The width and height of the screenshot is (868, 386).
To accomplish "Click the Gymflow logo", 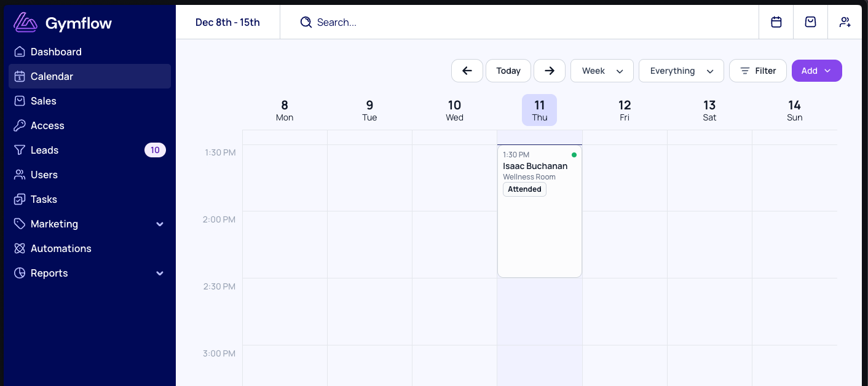I will coord(63,23).
